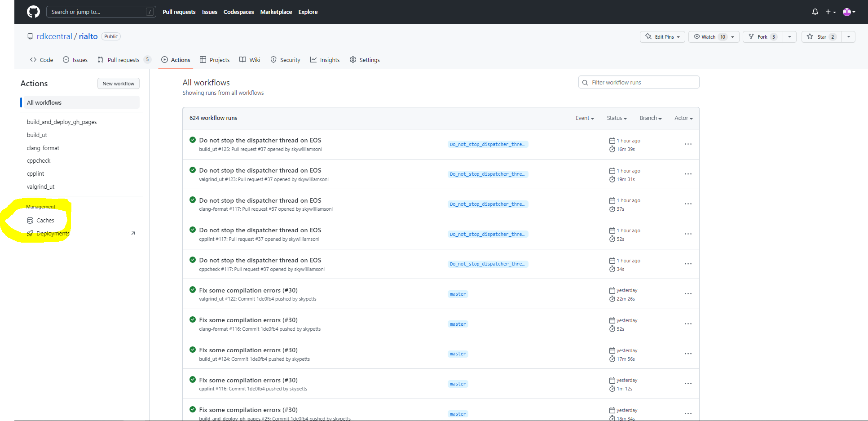This screenshot has height=421, width=868.
Task: Open the notifications bell
Action: click(815, 12)
